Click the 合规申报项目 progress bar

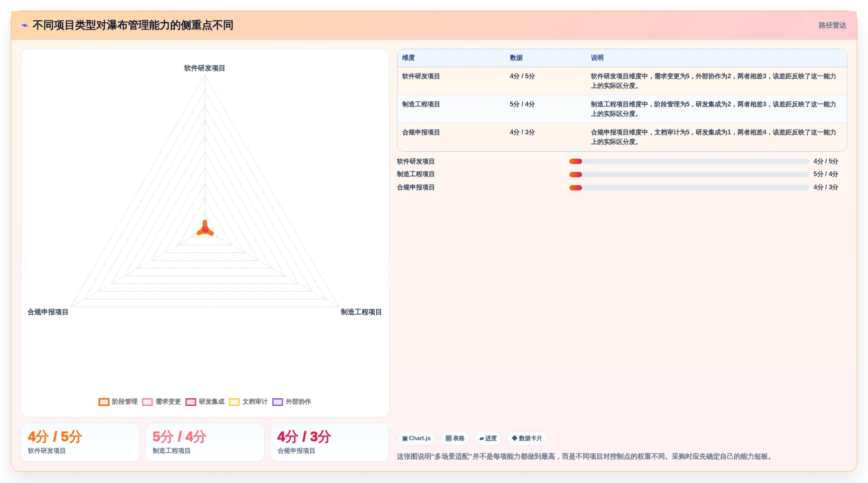pyautogui.click(x=689, y=188)
